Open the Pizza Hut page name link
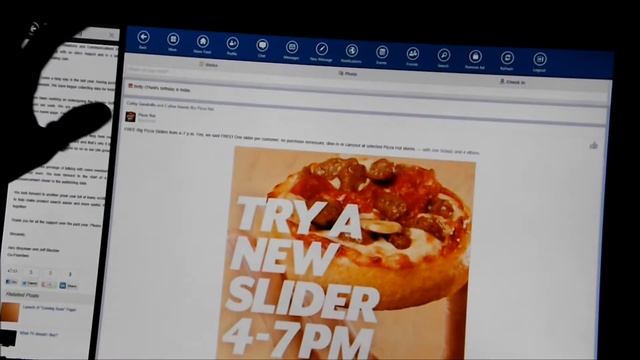This screenshot has height=360, width=640. click(x=147, y=116)
